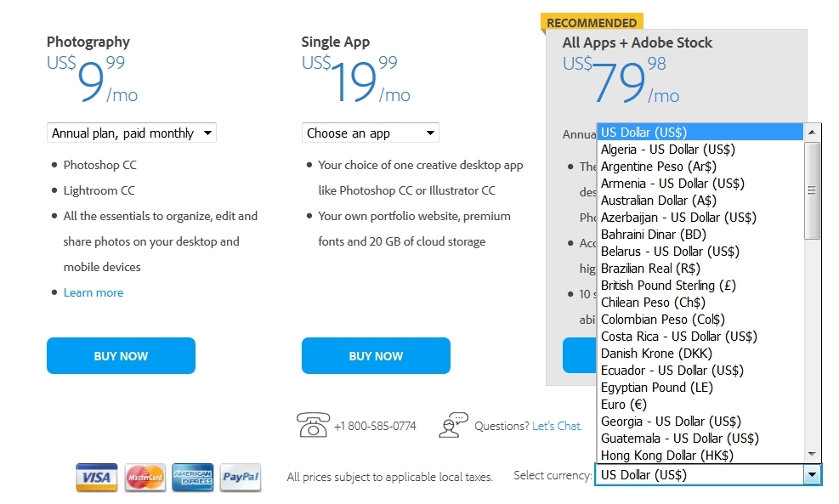Click the chat support person icon
Screen dimensions: 839x504
point(454,424)
